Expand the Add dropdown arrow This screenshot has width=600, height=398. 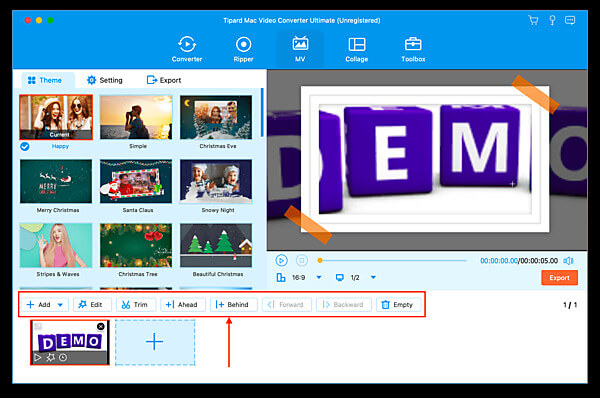coord(60,305)
